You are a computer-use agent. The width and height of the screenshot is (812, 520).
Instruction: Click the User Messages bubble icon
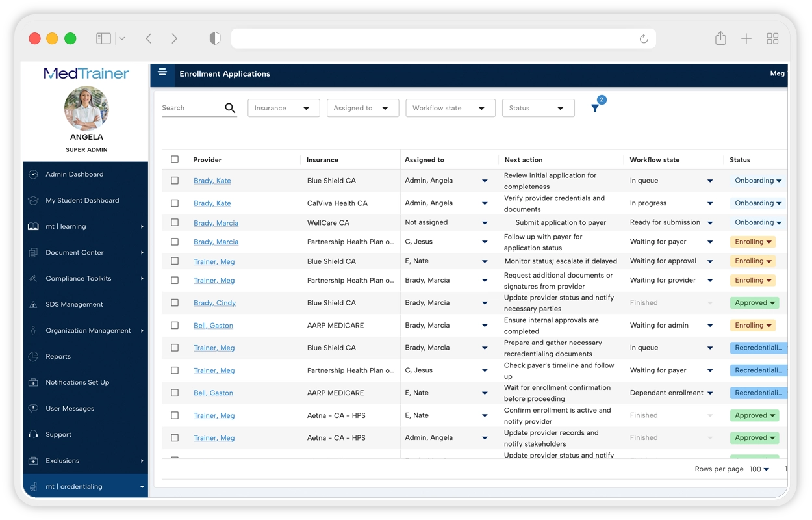coord(33,408)
